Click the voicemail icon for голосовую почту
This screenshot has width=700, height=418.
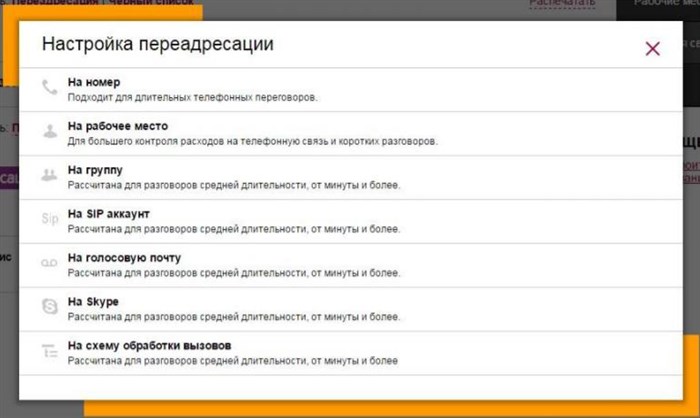[49, 263]
